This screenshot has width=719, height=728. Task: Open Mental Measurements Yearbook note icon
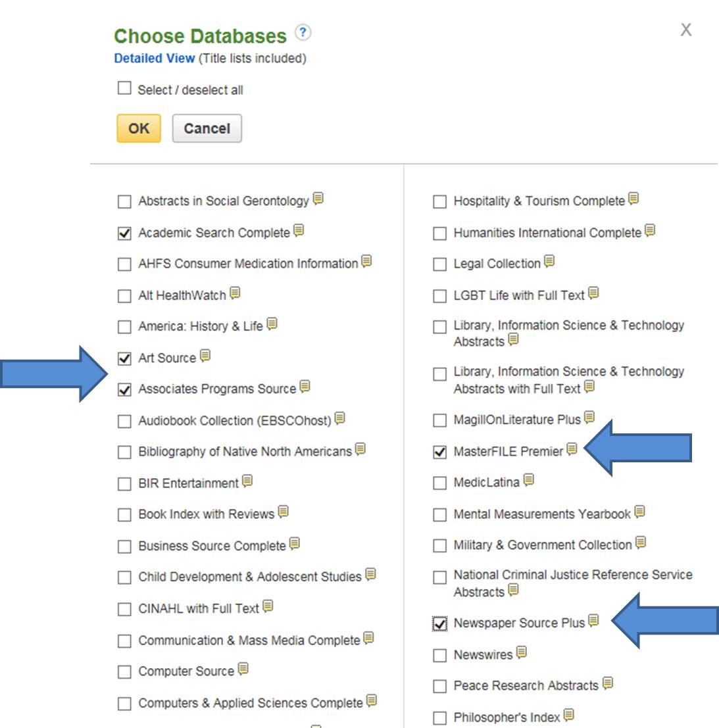[640, 512]
